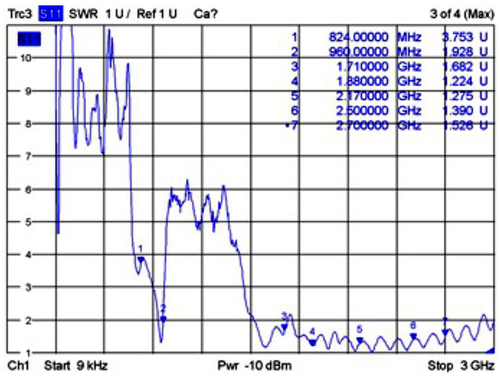Select marker 4 triangle on the trace
The width and height of the screenshot is (500, 378).
click(x=312, y=343)
